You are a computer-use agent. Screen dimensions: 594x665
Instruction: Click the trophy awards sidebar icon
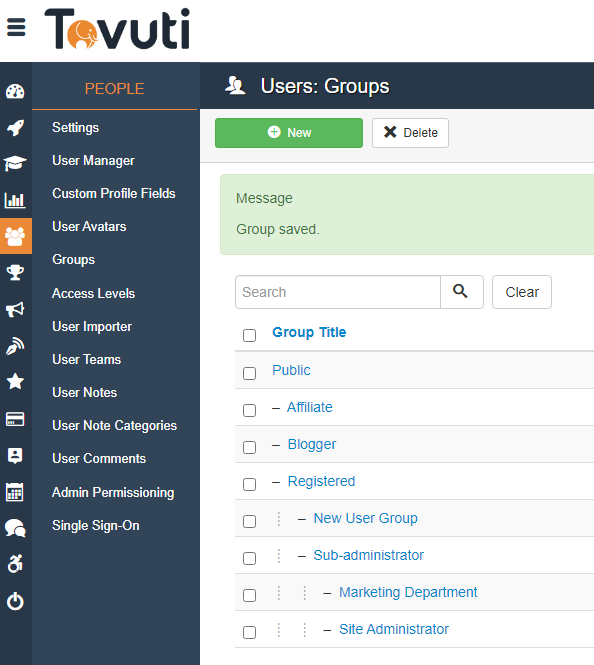(15, 273)
